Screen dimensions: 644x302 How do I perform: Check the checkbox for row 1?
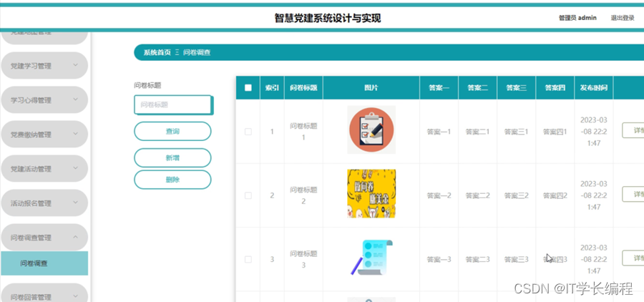tap(248, 132)
